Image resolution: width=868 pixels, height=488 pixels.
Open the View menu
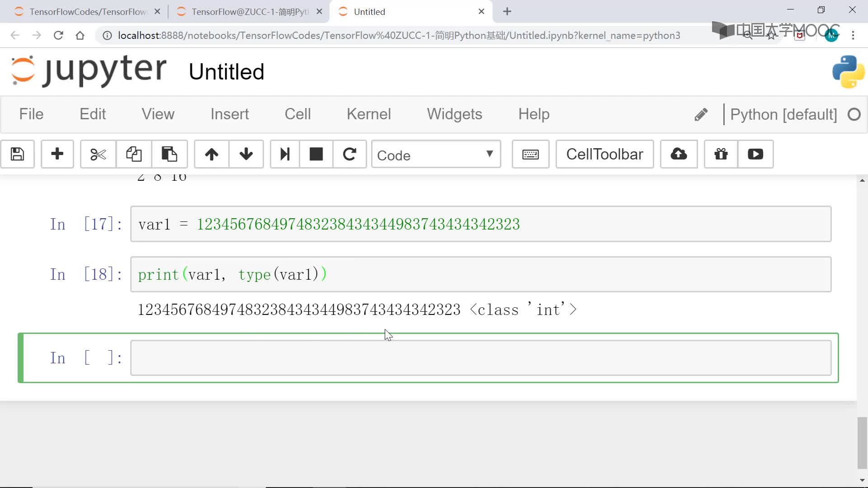[x=158, y=114]
